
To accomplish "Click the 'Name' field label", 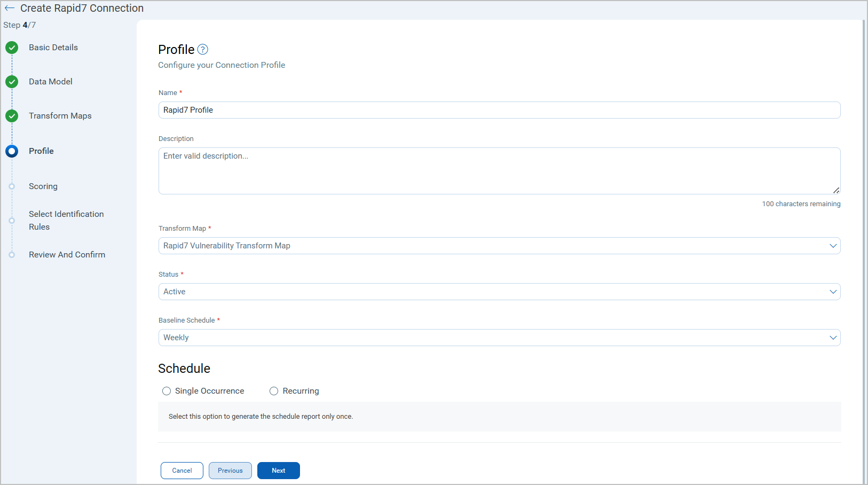I will click(x=168, y=93).
